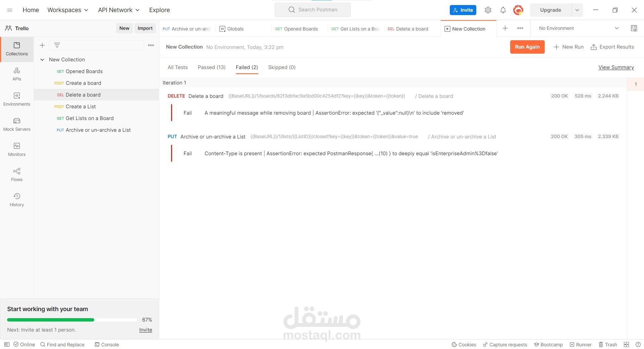Screen dimensions: 644x349
Task: Open the History sidebar panel
Action: pyautogui.click(x=17, y=200)
